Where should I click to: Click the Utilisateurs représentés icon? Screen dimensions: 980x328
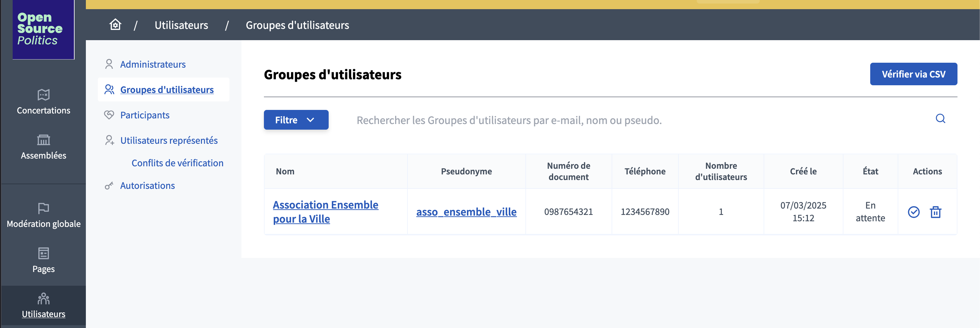[109, 140]
